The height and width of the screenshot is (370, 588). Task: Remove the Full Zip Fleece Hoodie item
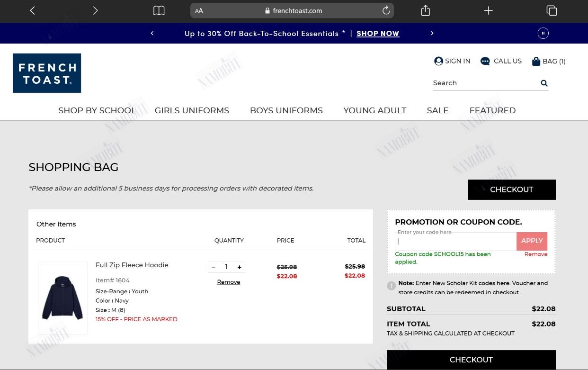(229, 282)
